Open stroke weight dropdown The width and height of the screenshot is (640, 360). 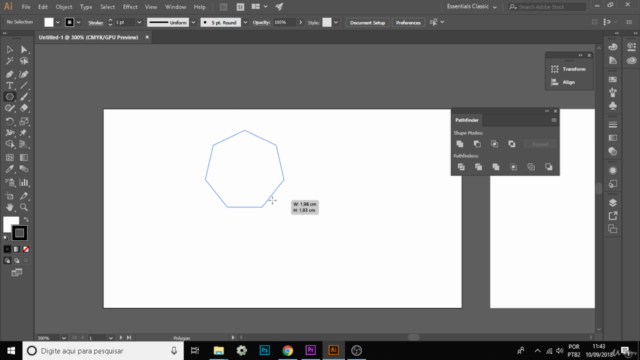(x=139, y=22)
